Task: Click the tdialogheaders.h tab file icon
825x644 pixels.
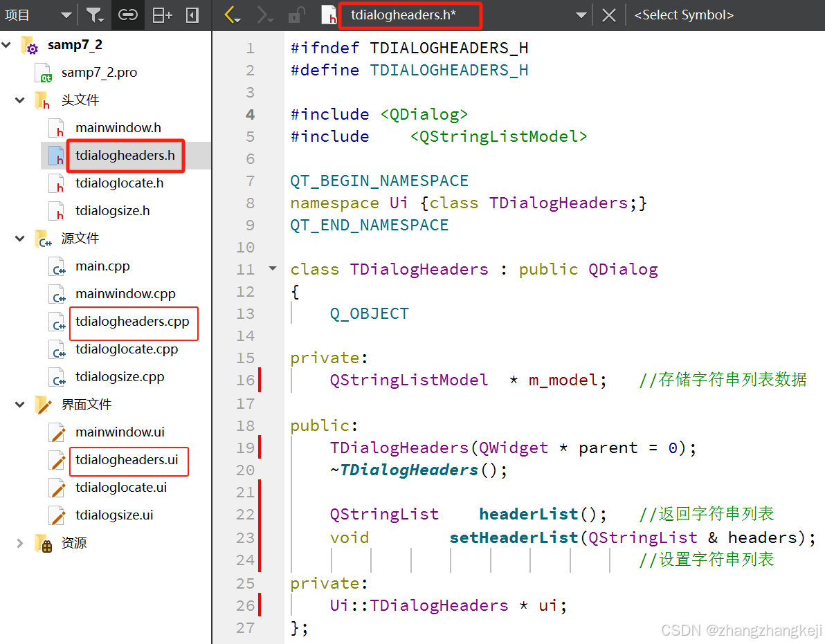Action: coord(329,15)
